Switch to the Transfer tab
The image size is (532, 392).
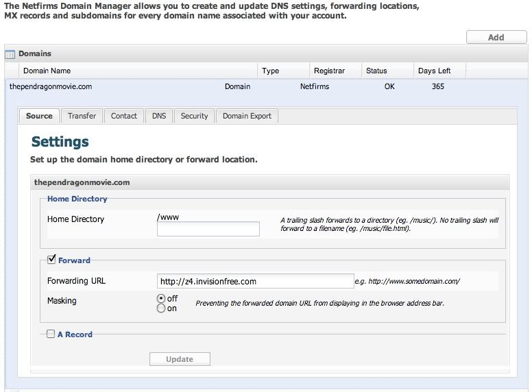pyautogui.click(x=82, y=116)
